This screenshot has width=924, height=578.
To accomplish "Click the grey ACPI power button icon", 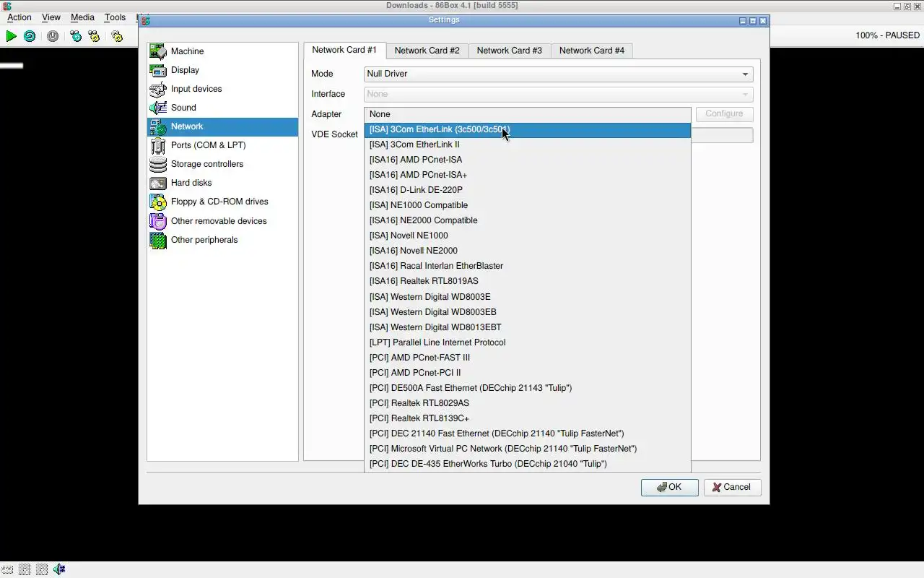I will (x=53, y=36).
